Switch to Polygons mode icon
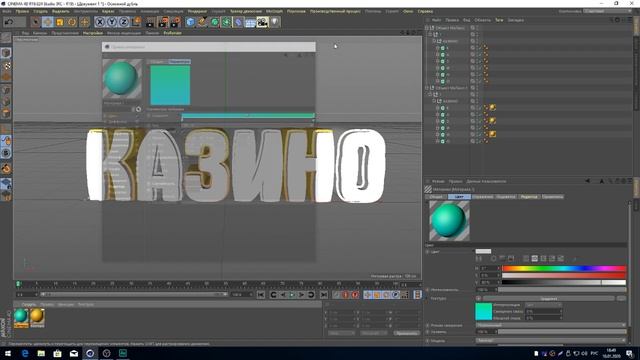This screenshot has width=640, height=360. click(6, 113)
